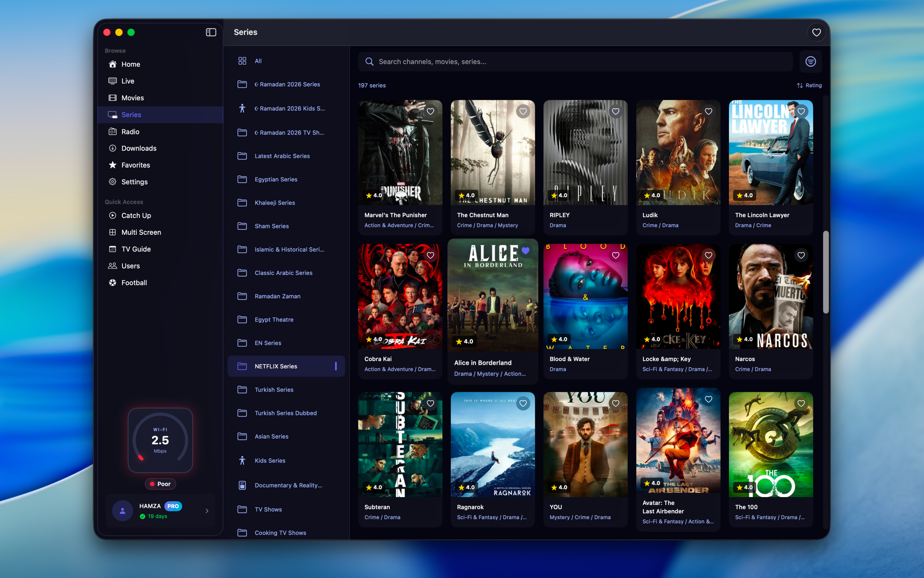Viewport: 924px width, 578px height.
Task: Open the Subteran series poster
Action: coord(400,444)
